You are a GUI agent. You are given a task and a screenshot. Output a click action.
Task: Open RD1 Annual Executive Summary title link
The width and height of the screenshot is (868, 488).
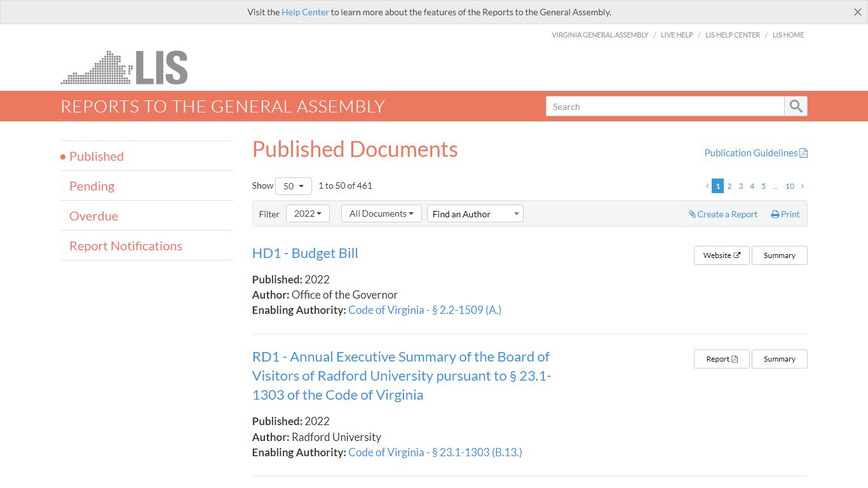pos(402,376)
